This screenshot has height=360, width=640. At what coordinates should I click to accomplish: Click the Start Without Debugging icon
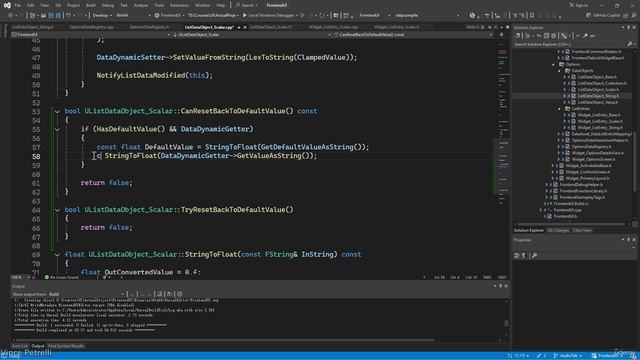[302, 15]
